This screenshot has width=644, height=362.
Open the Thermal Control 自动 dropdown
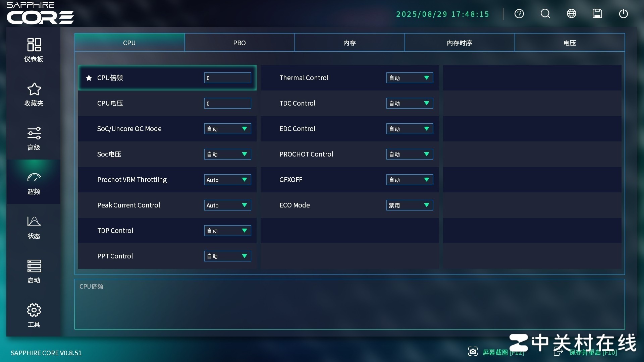click(409, 78)
